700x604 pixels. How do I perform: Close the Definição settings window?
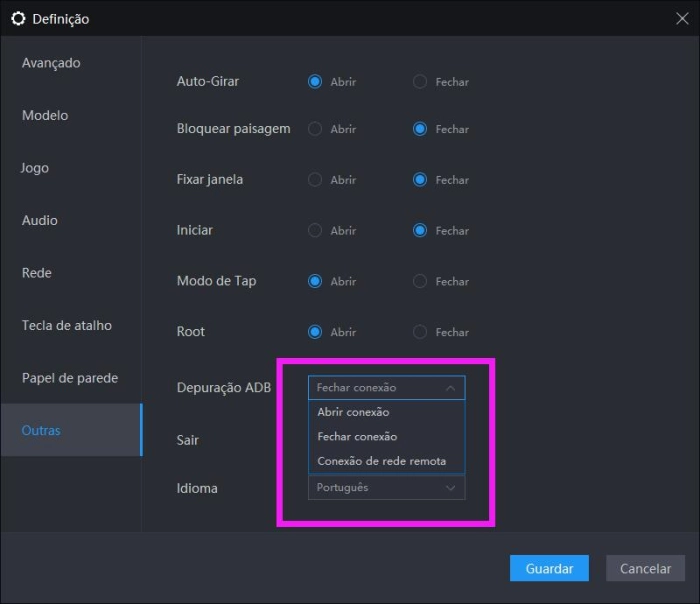click(682, 18)
